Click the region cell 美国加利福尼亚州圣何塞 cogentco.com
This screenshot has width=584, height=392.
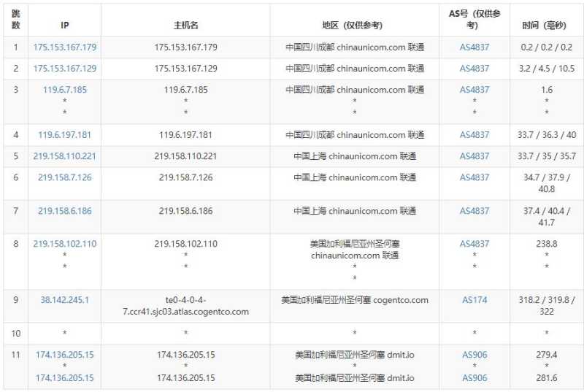tap(355, 300)
